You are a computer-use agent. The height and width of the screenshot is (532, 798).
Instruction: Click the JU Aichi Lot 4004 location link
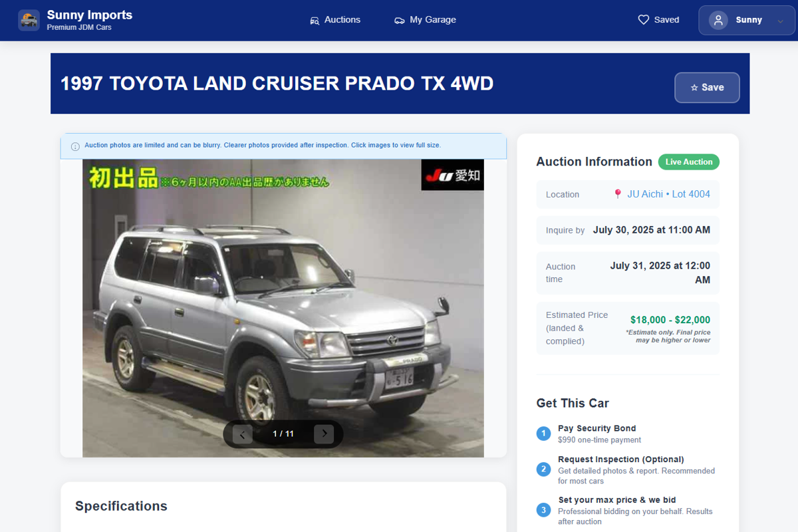668,194
